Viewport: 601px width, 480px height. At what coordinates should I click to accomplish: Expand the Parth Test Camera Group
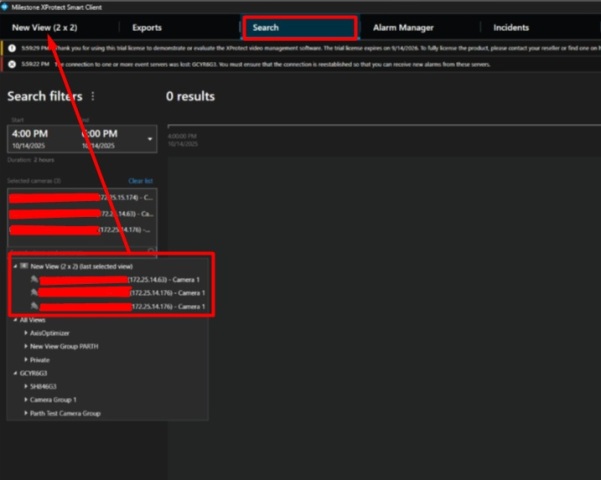click(x=26, y=413)
